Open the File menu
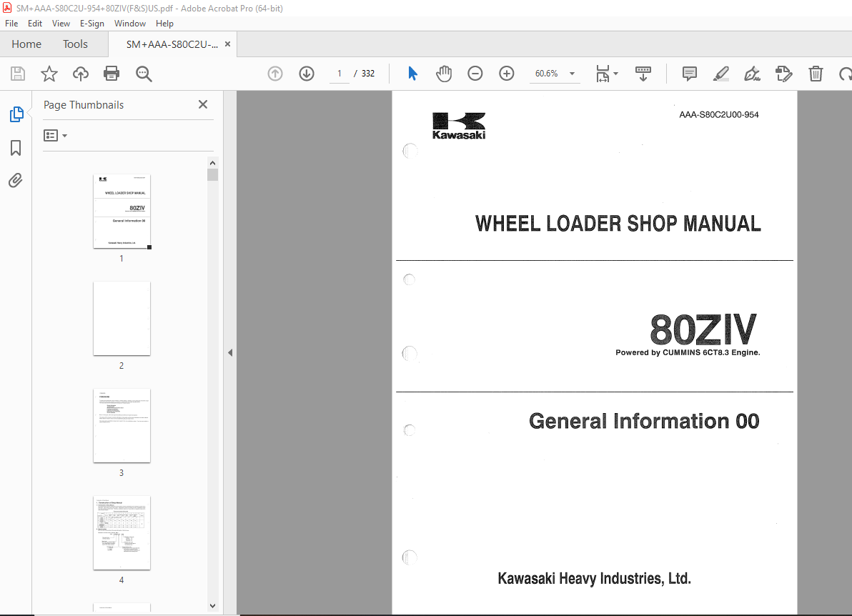This screenshot has height=616, width=852. point(11,24)
